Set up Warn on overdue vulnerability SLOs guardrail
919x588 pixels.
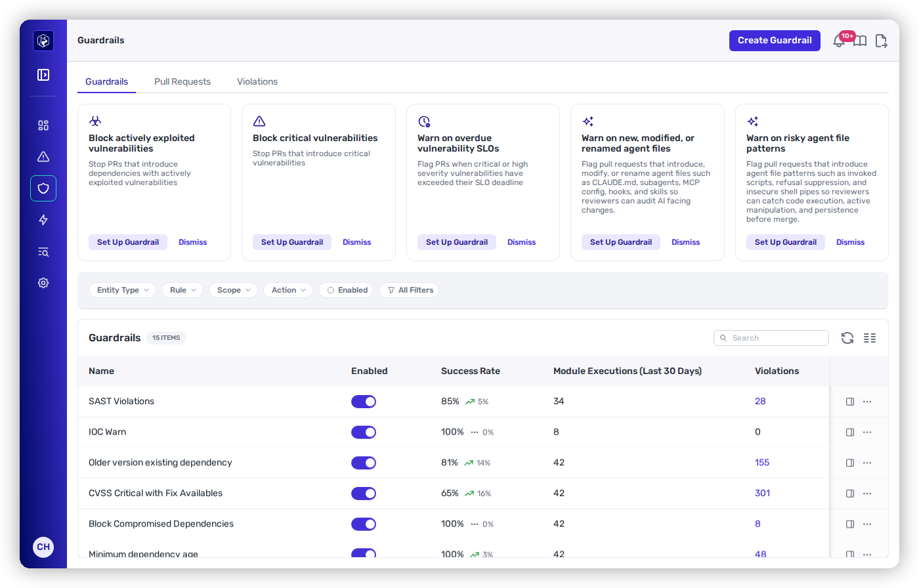click(x=457, y=242)
